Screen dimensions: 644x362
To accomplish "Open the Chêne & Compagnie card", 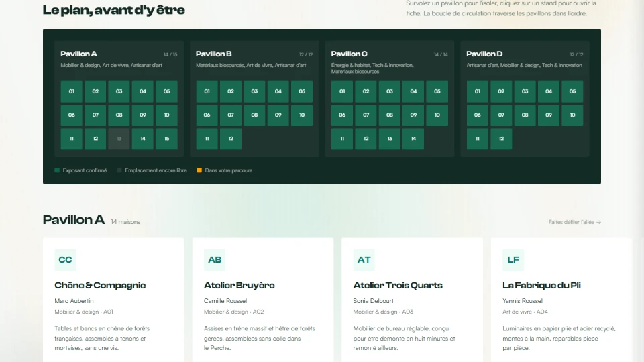I will point(113,300).
